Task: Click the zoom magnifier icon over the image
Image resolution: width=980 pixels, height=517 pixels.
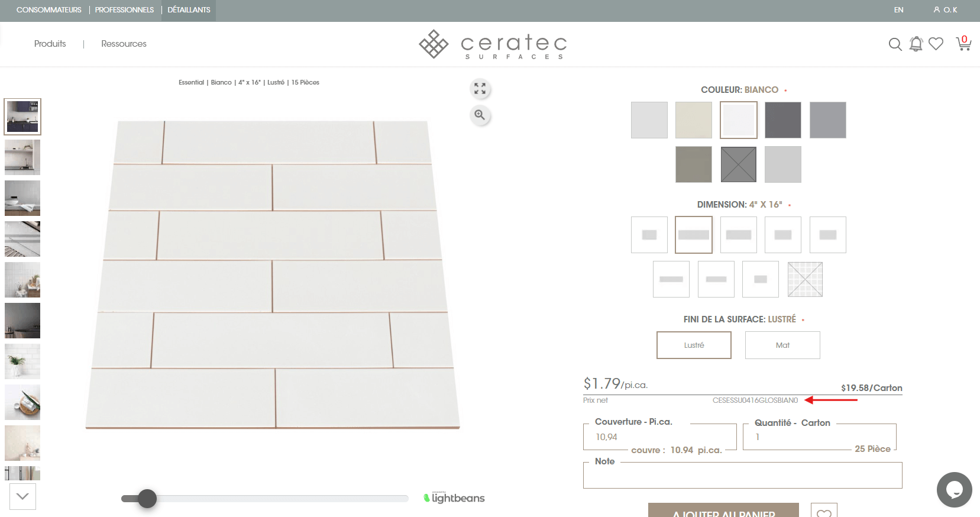Action: tap(480, 115)
